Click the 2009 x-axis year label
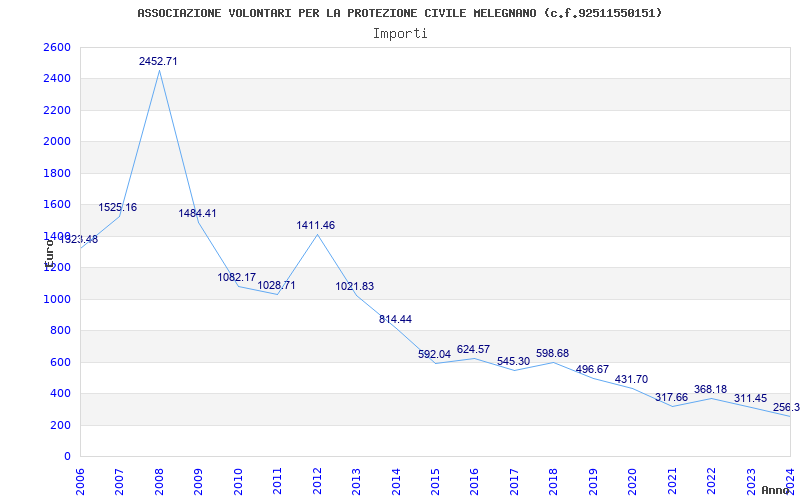This screenshot has width=800, height=500. [x=198, y=480]
